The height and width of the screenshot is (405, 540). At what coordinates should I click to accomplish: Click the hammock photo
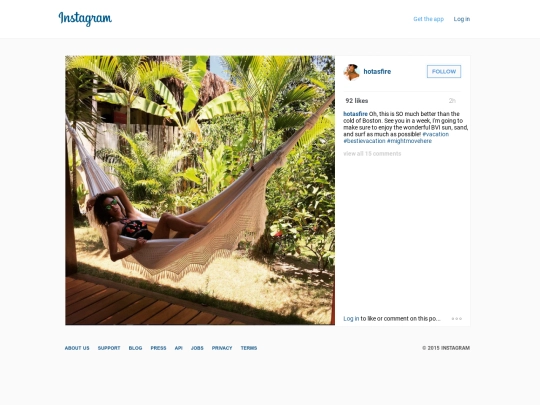(x=200, y=190)
